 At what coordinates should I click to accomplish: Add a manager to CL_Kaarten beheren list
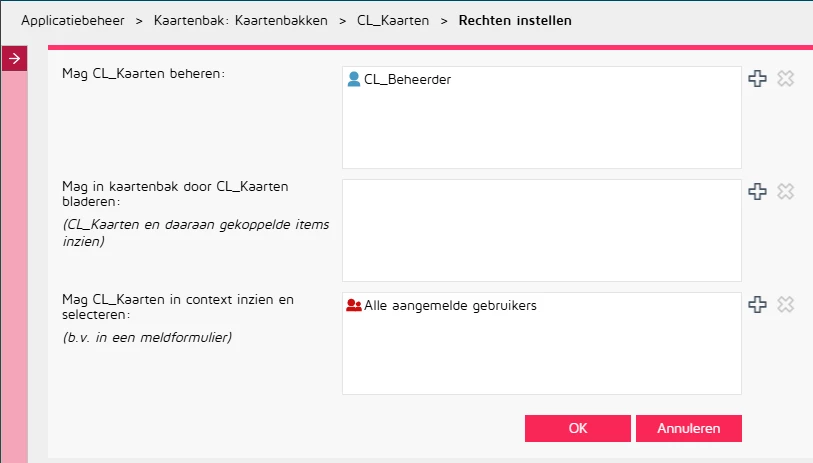(757, 78)
